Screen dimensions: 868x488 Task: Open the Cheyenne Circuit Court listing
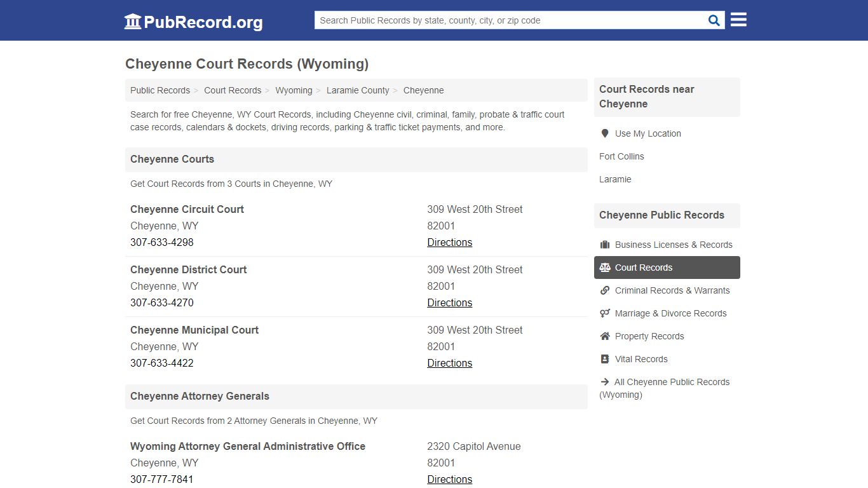(x=187, y=209)
